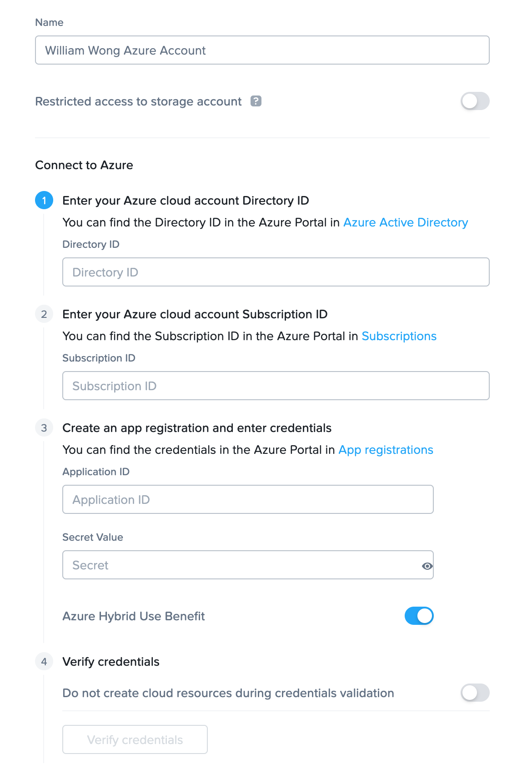Disable the Azure Hybrid Use Benefit toggle

coord(419,616)
